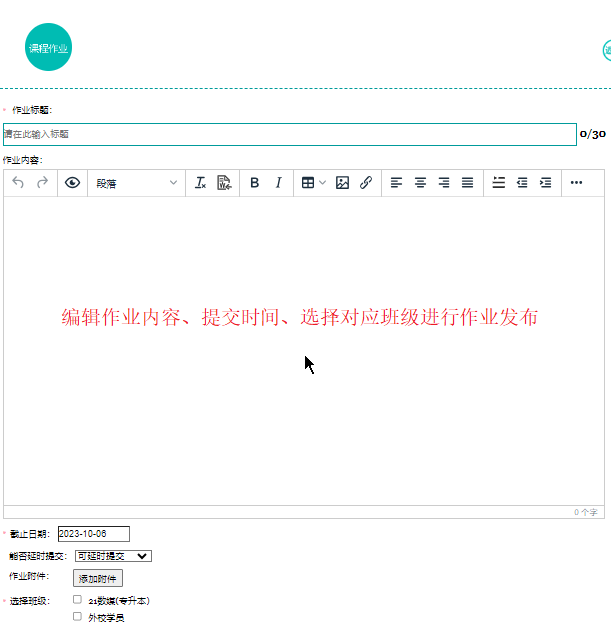Open the 可延时提交 late submission dropdown
This screenshot has height=622, width=611.
point(113,556)
